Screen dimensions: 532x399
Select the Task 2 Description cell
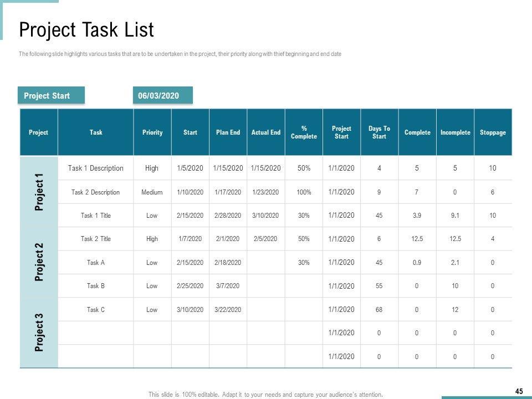pyautogui.click(x=96, y=192)
